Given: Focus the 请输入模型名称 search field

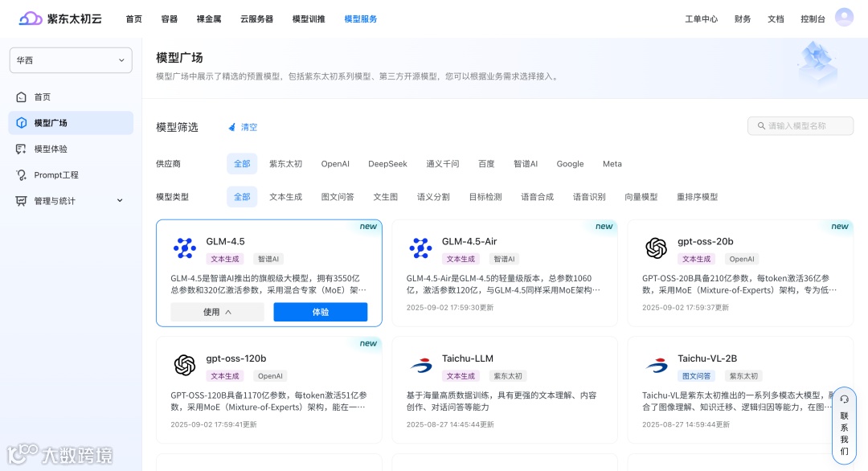Looking at the screenshot, I should point(800,125).
